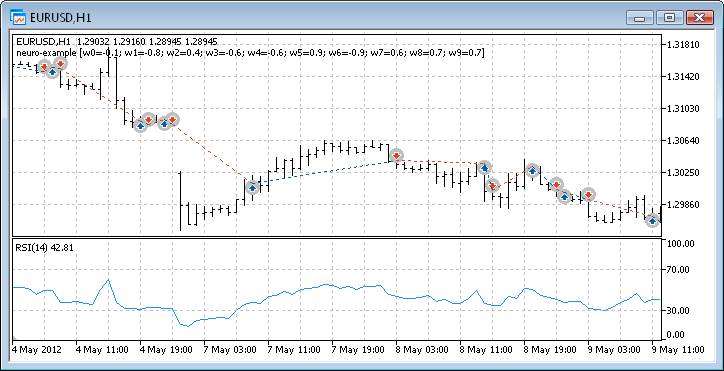This screenshot has height=371, width=724.
Task: Click the 4 May 19:00 time label
Action: click(x=166, y=349)
